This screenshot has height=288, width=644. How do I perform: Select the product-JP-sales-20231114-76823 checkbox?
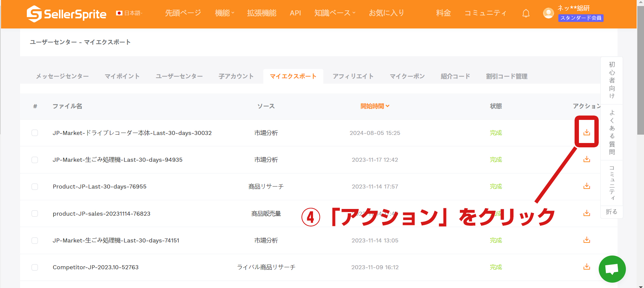point(35,214)
